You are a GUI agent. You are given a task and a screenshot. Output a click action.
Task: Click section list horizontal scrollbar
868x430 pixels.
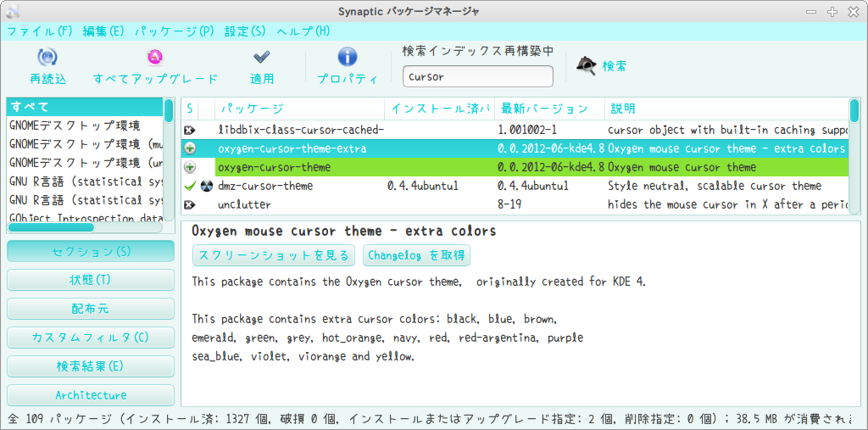tap(86, 227)
